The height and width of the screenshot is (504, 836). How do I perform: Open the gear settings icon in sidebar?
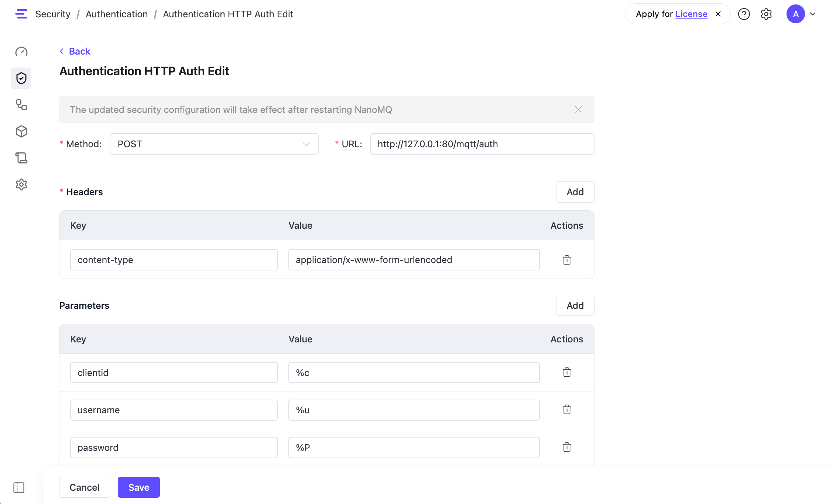[21, 184]
